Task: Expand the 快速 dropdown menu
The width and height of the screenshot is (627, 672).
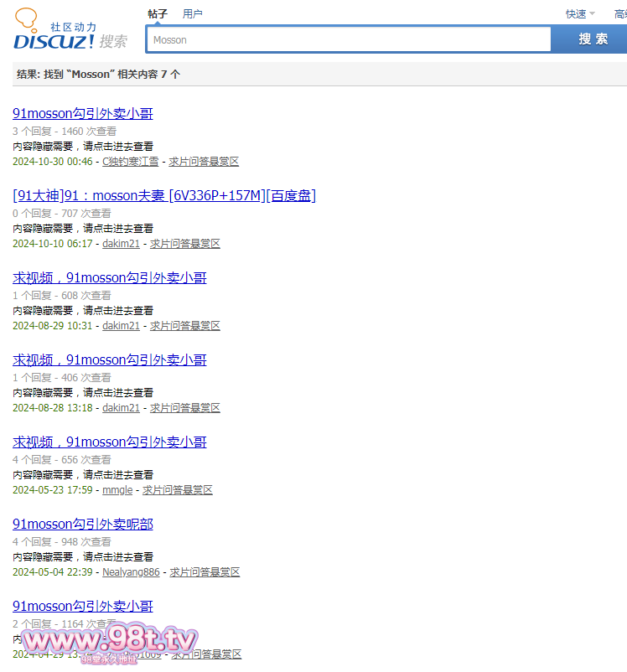Action: point(580,13)
